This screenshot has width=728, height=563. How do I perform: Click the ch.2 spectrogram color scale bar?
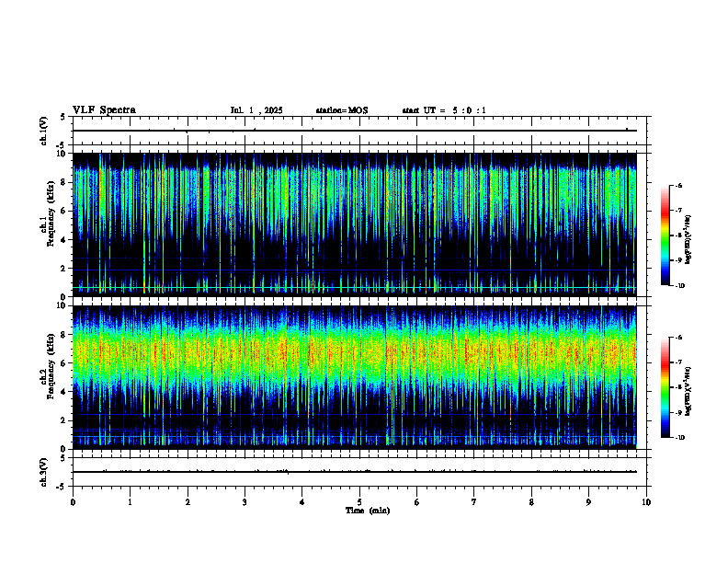pos(665,387)
